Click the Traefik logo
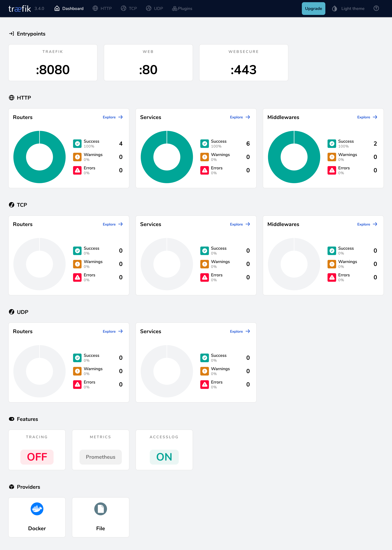The height and width of the screenshot is (550, 392). (20, 8)
